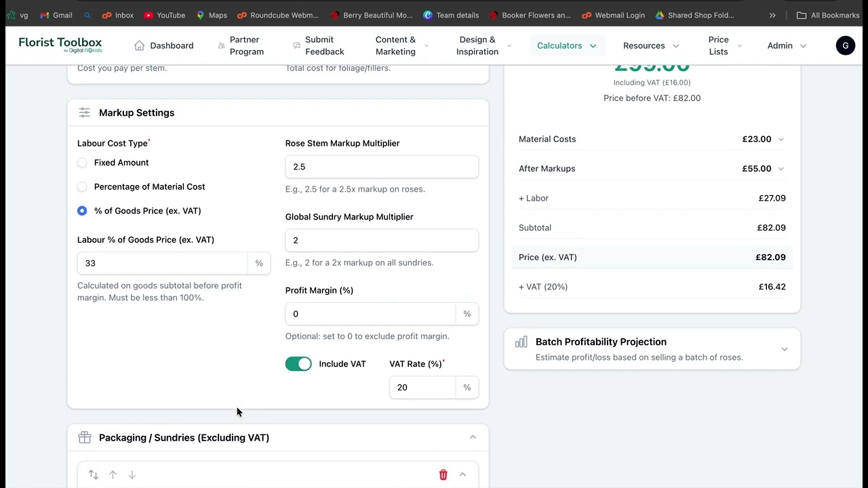The height and width of the screenshot is (488, 868).
Task: Click the + Labor £27.09 amount
Action: click(x=772, y=199)
